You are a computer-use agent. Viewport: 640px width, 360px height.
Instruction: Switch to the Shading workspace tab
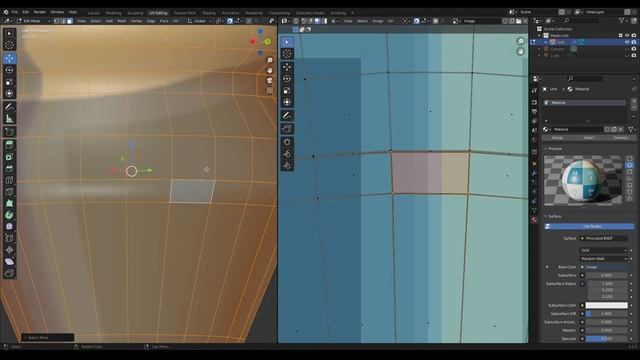pos(209,13)
